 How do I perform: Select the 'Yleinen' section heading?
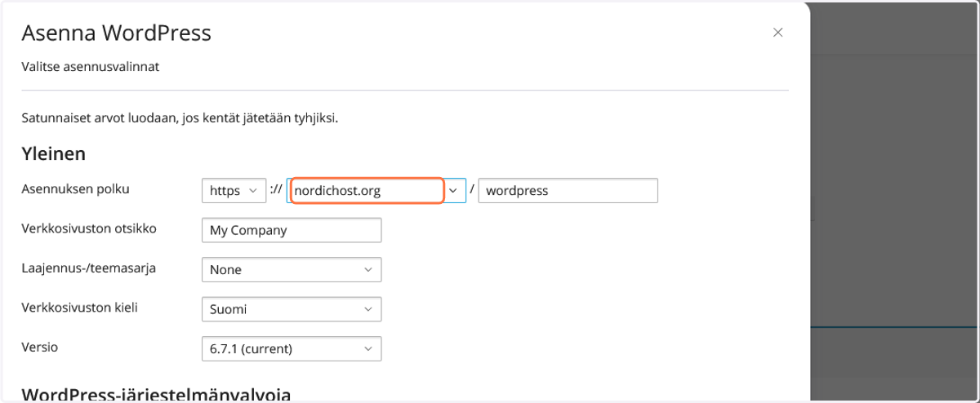(54, 153)
